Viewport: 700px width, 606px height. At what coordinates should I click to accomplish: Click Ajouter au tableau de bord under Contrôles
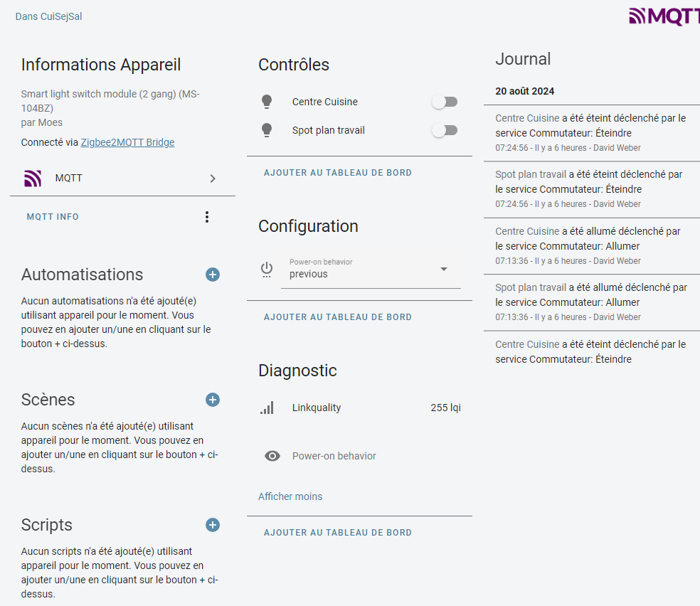pyautogui.click(x=338, y=173)
